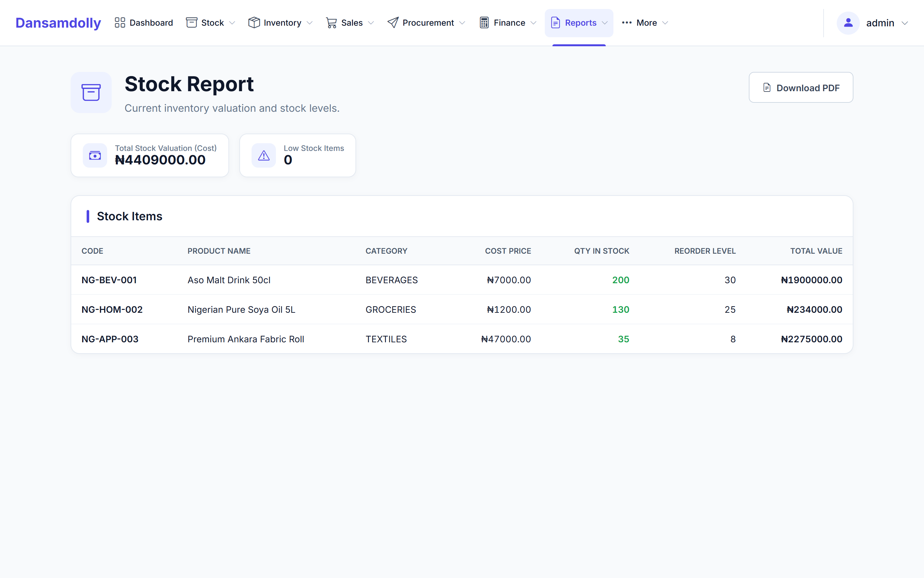Select Aso Malt Drink 50cl product name

click(x=229, y=280)
